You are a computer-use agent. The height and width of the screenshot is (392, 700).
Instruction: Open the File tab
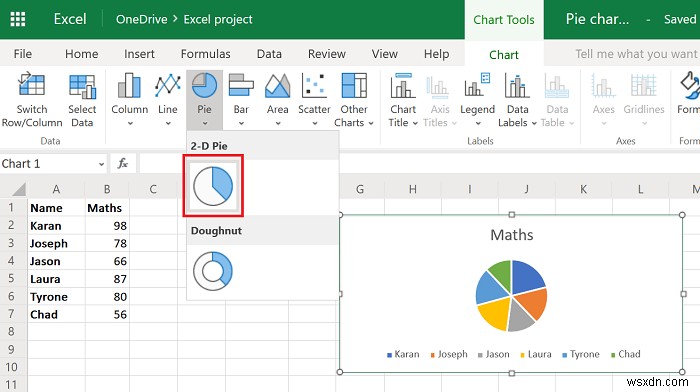(23, 54)
